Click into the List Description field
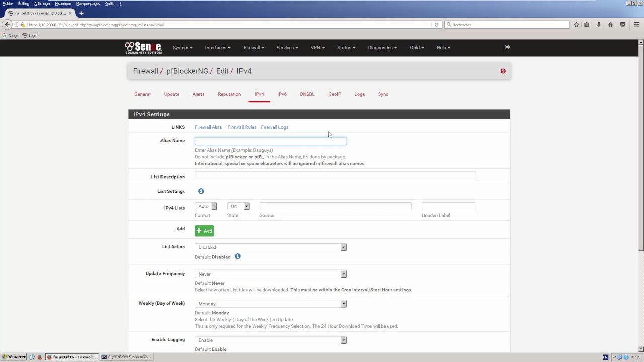Viewport: 644px width, 362px height. (336, 175)
